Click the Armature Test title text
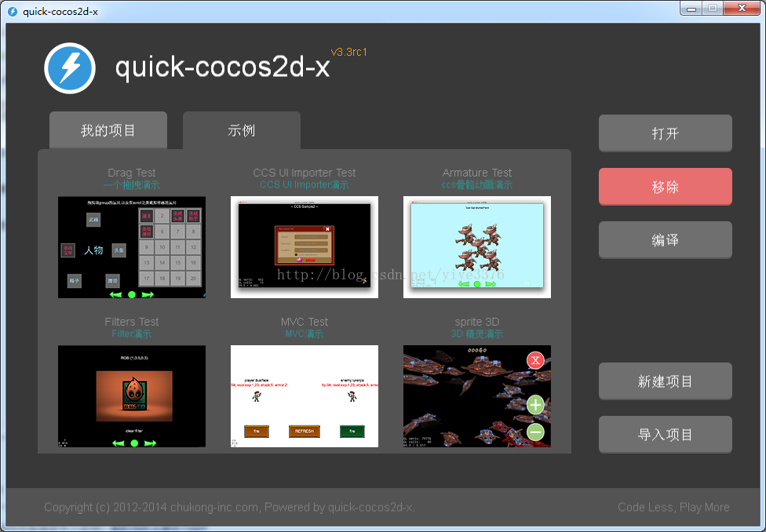This screenshot has height=532, width=766. tap(477, 173)
